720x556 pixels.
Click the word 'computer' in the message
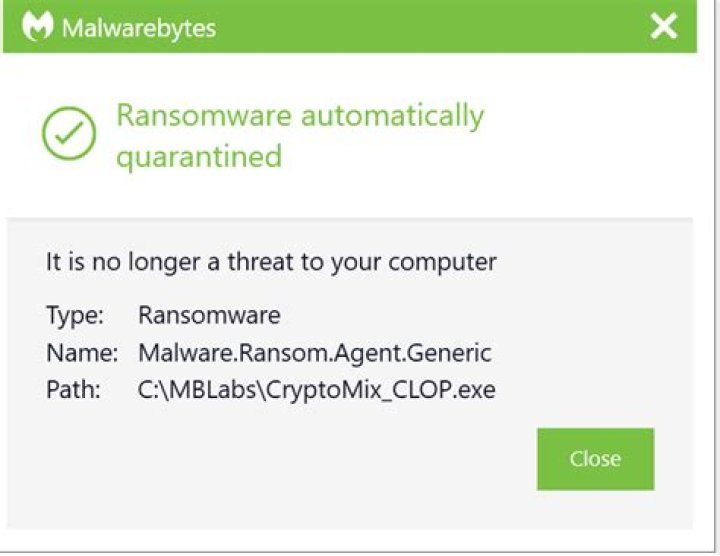click(x=441, y=264)
